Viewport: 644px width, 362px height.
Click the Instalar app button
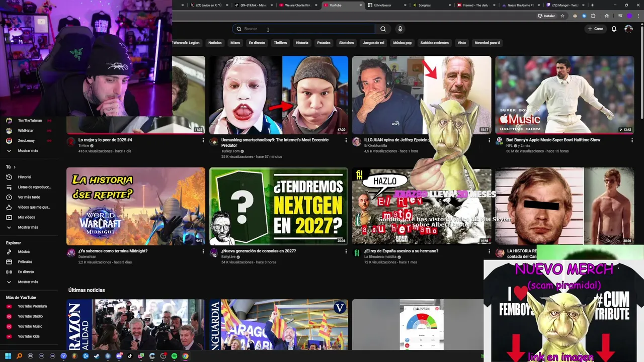pyautogui.click(x=546, y=16)
